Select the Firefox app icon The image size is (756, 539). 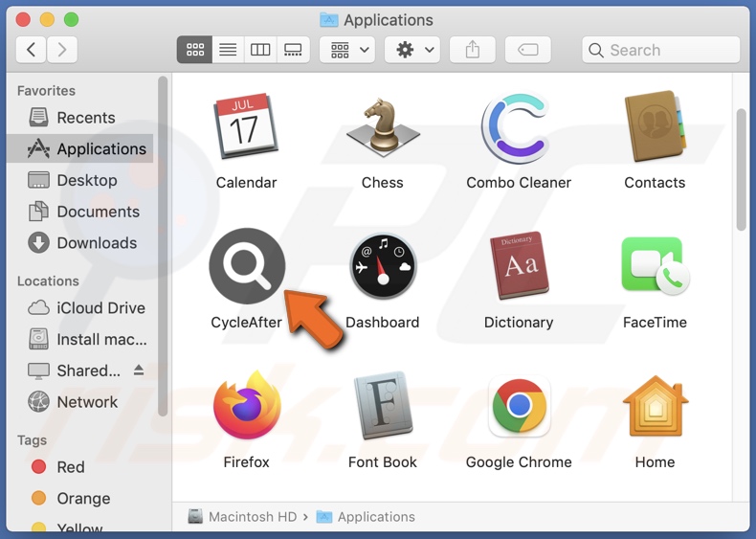tap(247, 405)
